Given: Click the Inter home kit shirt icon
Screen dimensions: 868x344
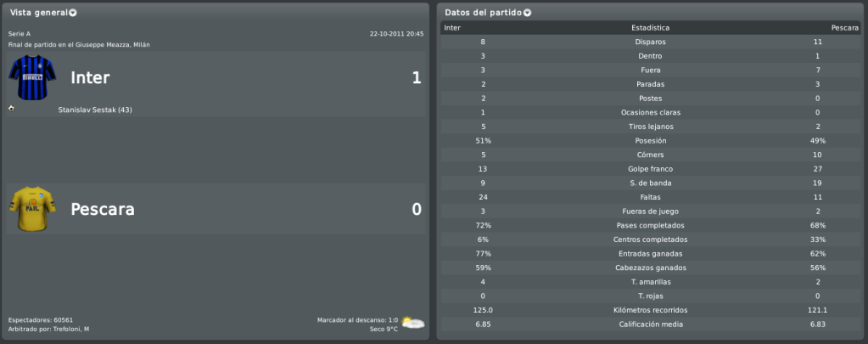Looking at the screenshot, I should tap(32, 77).
